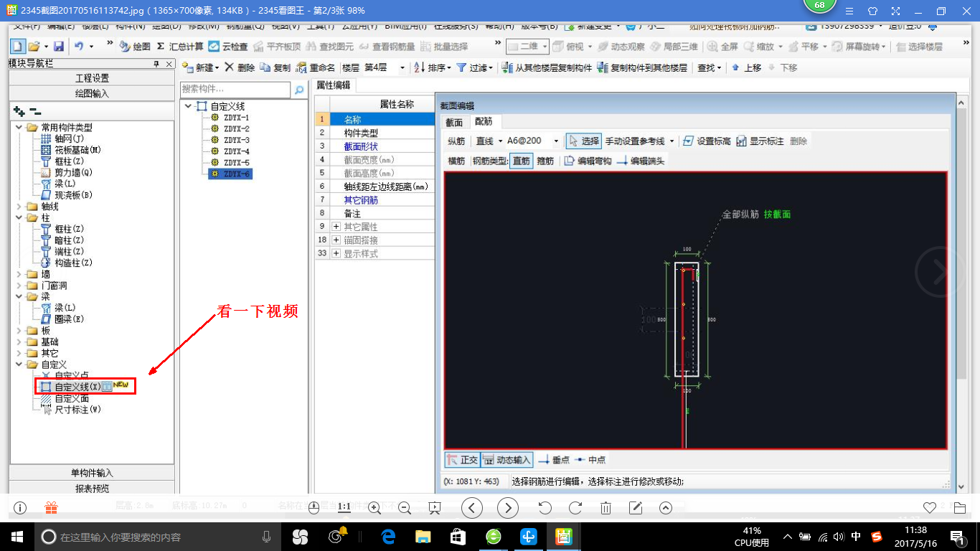Screen dimensions: 980x551
Task: Expand the 基础 tree folder
Action: [x=19, y=342]
